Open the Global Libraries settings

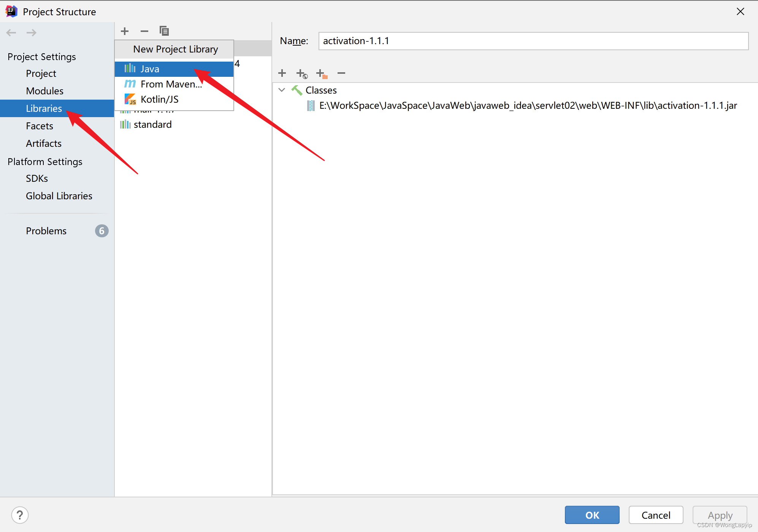59,196
